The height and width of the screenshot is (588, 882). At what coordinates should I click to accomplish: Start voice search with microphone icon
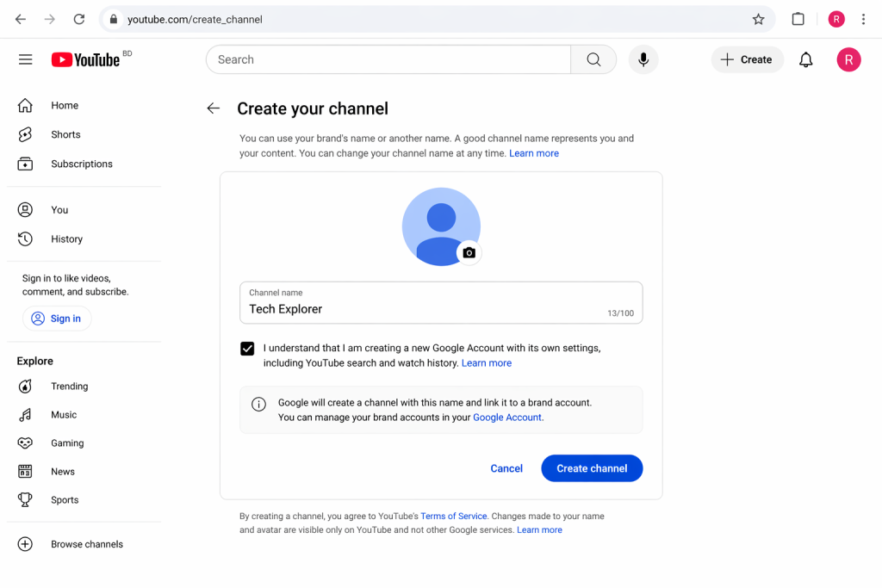click(x=643, y=59)
